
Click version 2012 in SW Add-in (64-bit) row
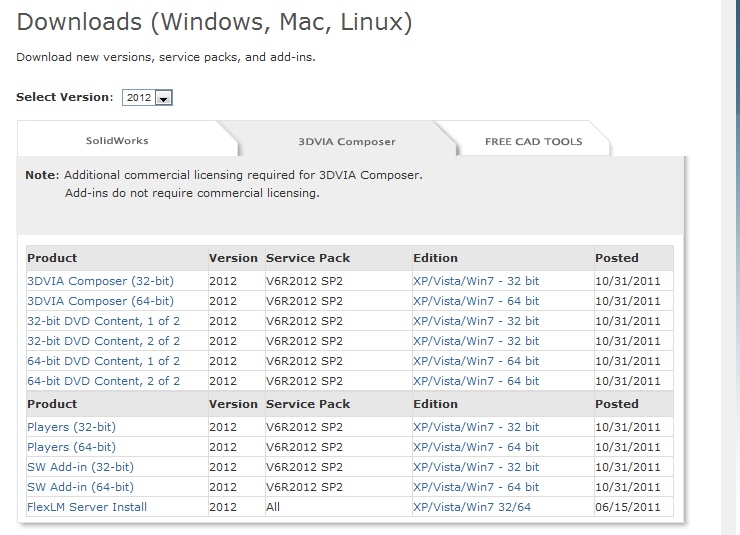[223, 487]
